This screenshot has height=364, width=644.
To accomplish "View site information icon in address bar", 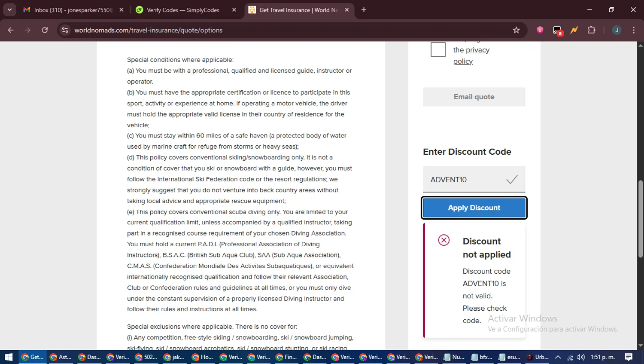I will click(x=65, y=30).
